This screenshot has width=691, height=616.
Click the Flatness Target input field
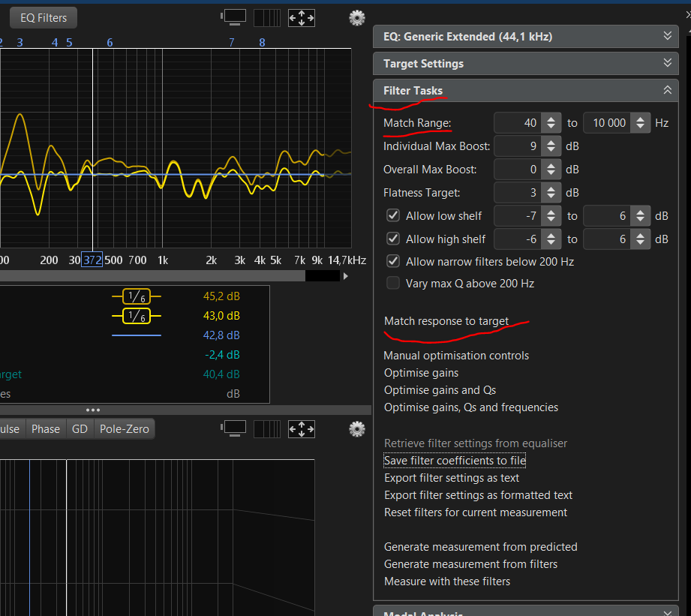click(x=518, y=193)
